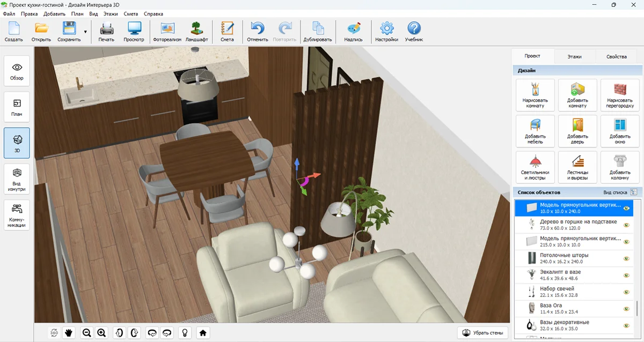Expand the Сохранить dropdown arrow
The height and width of the screenshot is (342, 644).
tap(85, 32)
